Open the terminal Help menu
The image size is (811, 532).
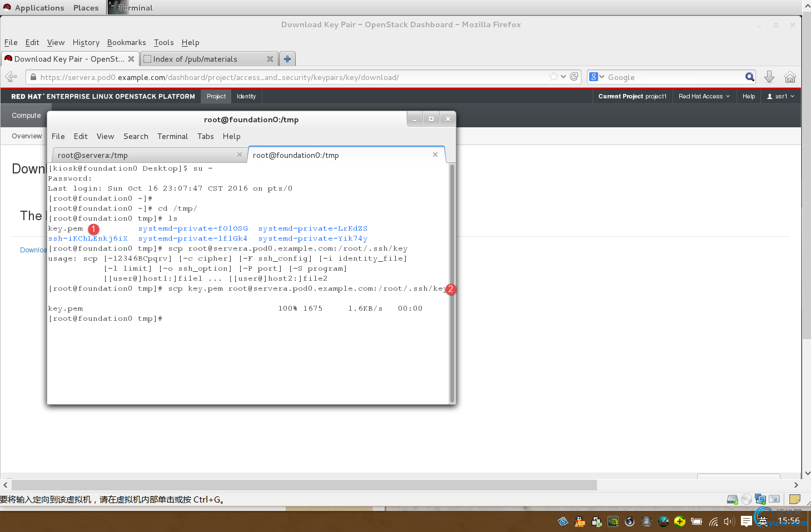(231, 136)
